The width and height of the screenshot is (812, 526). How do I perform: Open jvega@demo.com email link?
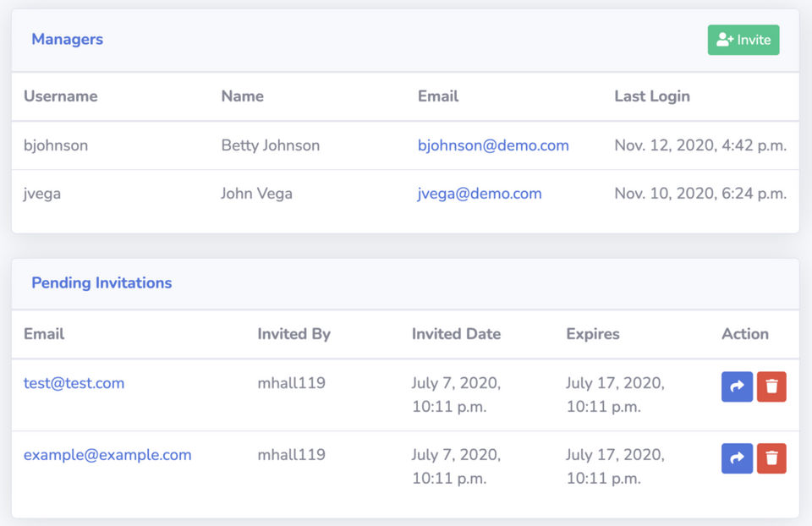click(x=480, y=194)
